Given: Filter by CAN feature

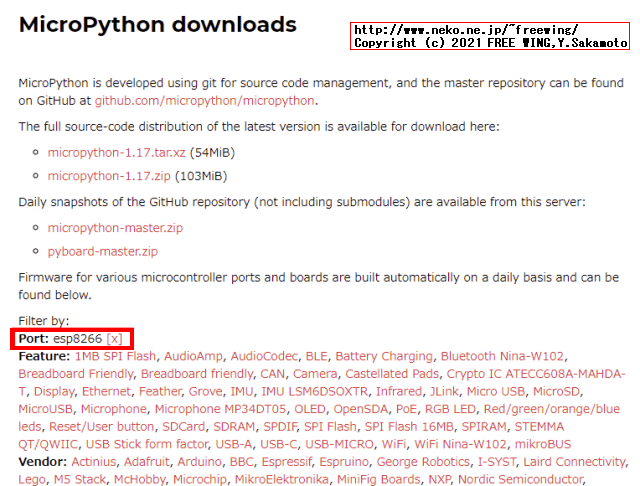Looking at the screenshot, I should pyautogui.click(x=273, y=374).
